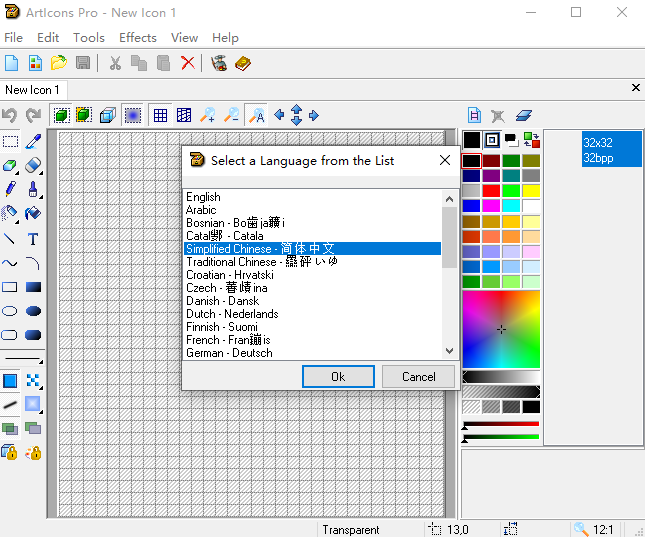The height and width of the screenshot is (537, 645).
Task: Choose the rectangular Selection tool
Action: tap(10, 141)
